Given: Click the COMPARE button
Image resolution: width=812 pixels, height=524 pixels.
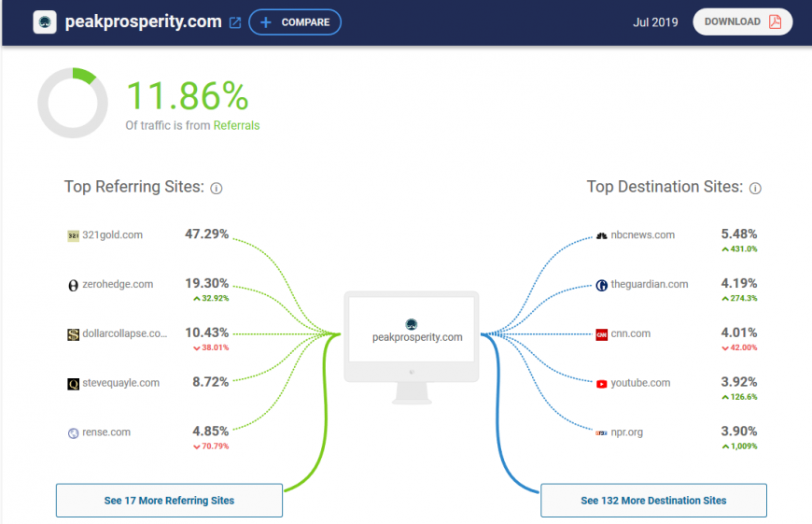Looking at the screenshot, I should point(295,22).
